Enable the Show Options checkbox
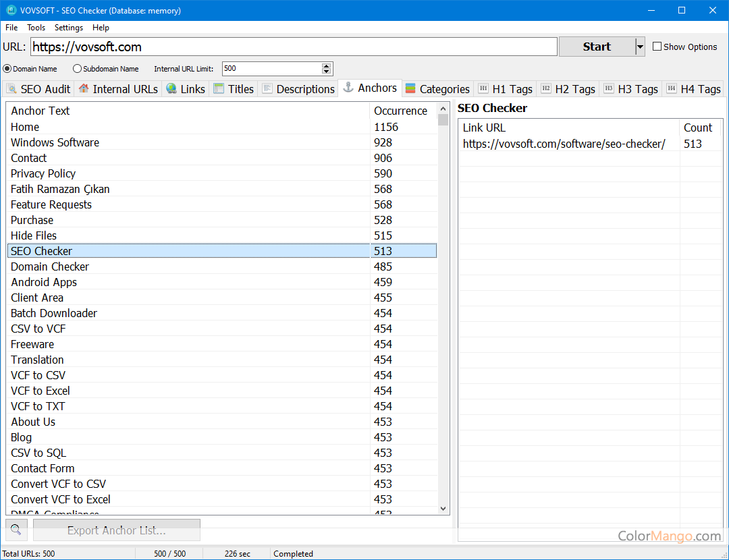The height and width of the screenshot is (560, 729). 657,47
